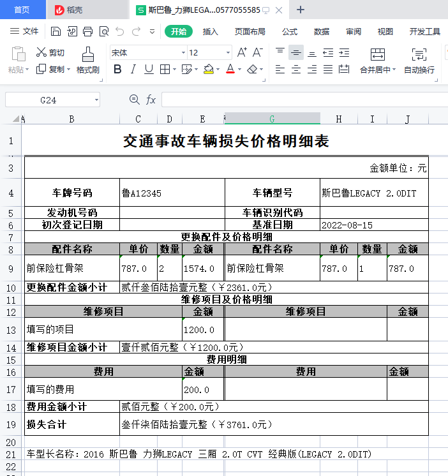Expand Merge and Center dropdown arrow
The image size is (448, 476).
coord(394,70)
